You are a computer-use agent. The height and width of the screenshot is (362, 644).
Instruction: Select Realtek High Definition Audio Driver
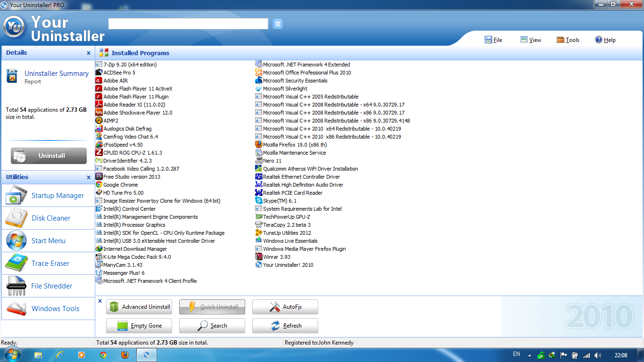[299, 185]
